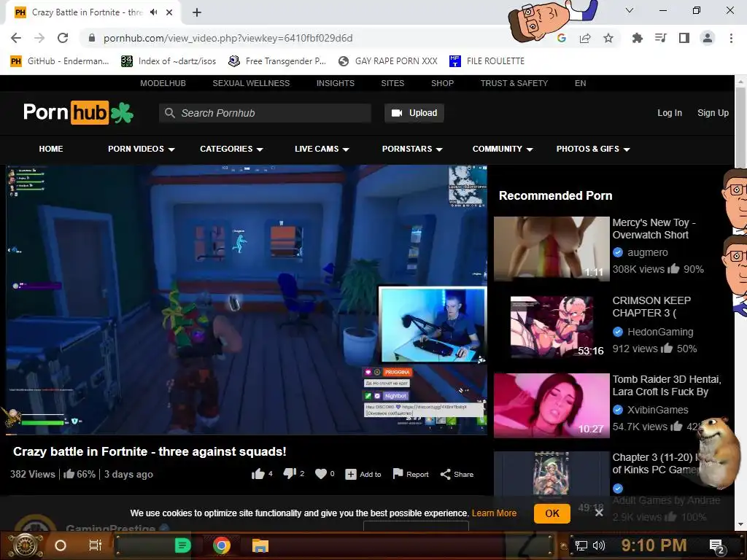The height and width of the screenshot is (560, 747).
Task: Open the SITES menu
Action: tap(392, 83)
